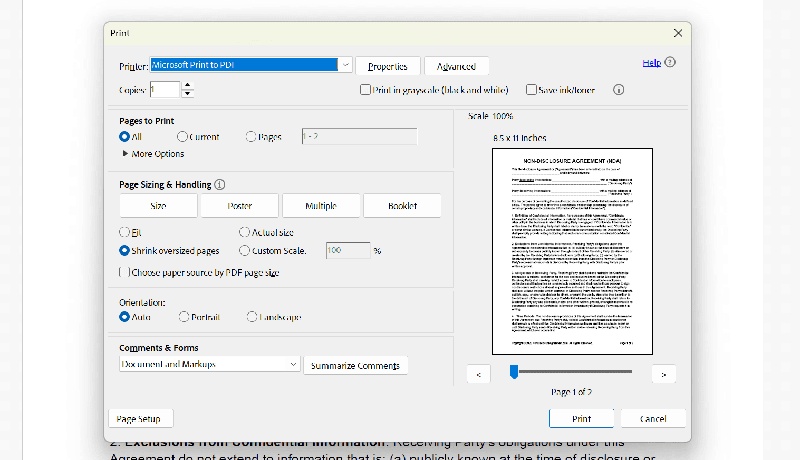Image resolution: width=800 pixels, height=460 pixels.
Task: Cancel the Print dialog
Action: [653, 419]
